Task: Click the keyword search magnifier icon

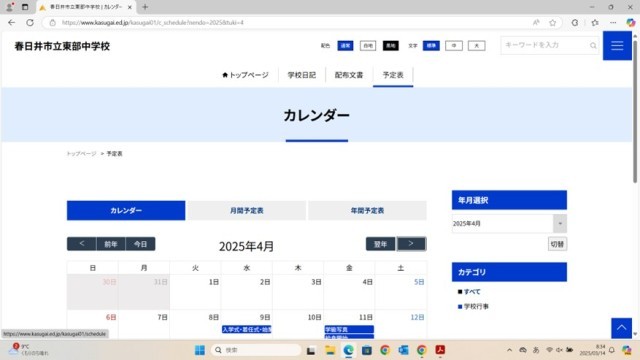Action: 593,46
